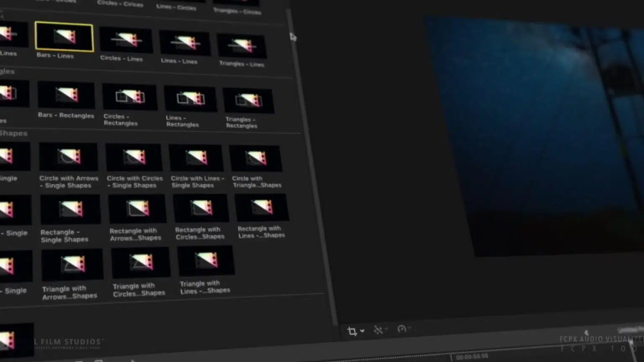Image resolution: width=644 pixels, height=362 pixels.
Task: Click the browser's vertical scrollbar
Action: 312,168
